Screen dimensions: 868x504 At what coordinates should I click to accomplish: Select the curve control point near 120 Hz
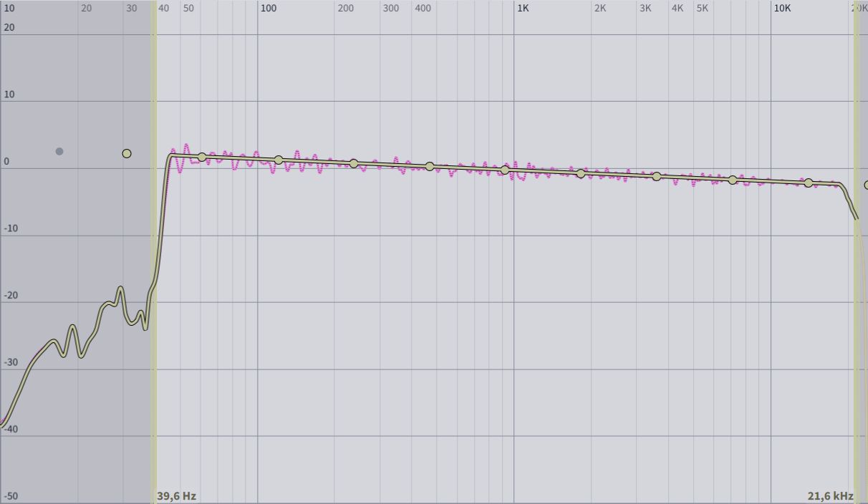279,160
